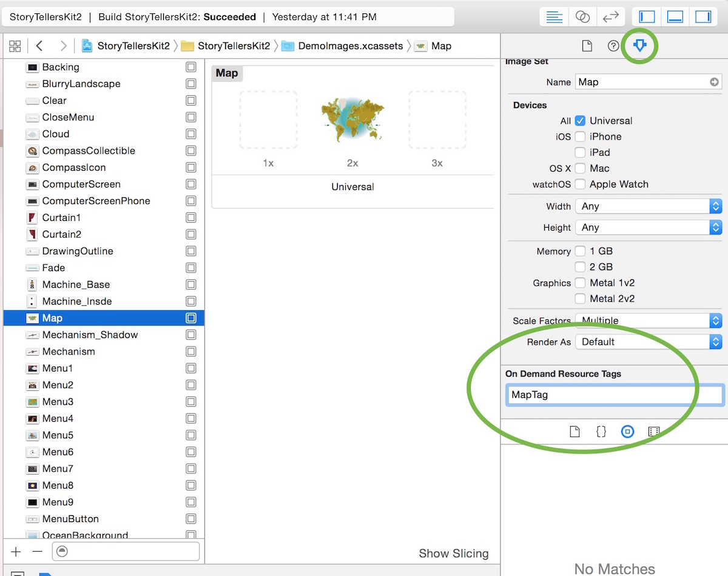Open the Attributes inspector
This screenshot has width=728, height=576.
click(x=639, y=45)
